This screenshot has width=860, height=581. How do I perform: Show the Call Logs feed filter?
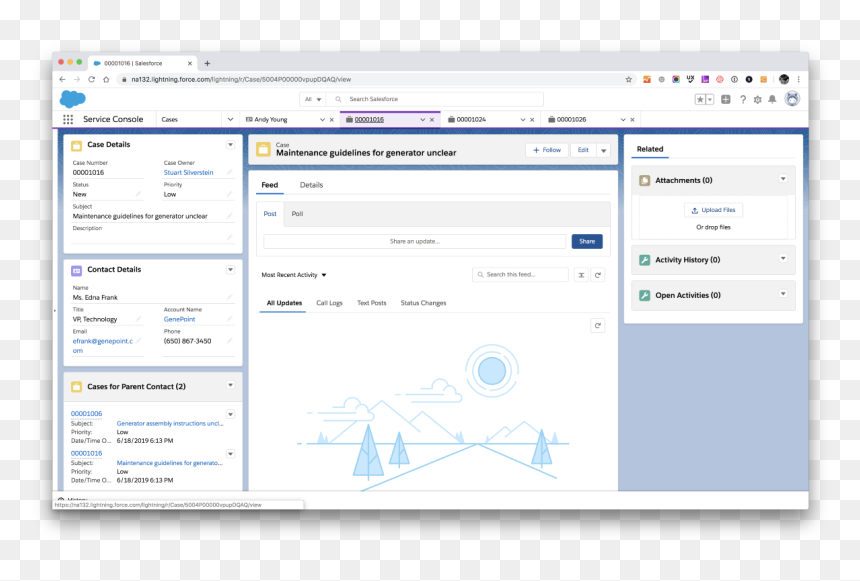329,303
